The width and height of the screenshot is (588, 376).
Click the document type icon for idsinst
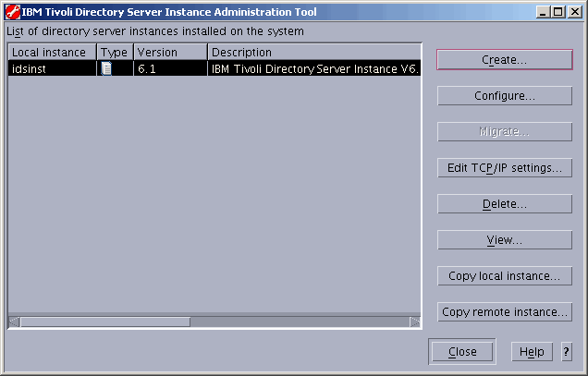click(x=106, y=68)
